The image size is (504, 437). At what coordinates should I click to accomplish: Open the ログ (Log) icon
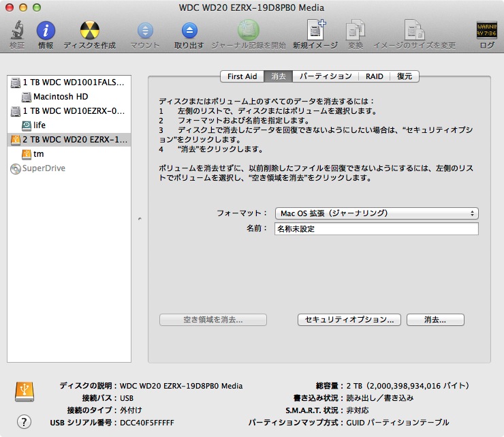coord(486,31)
